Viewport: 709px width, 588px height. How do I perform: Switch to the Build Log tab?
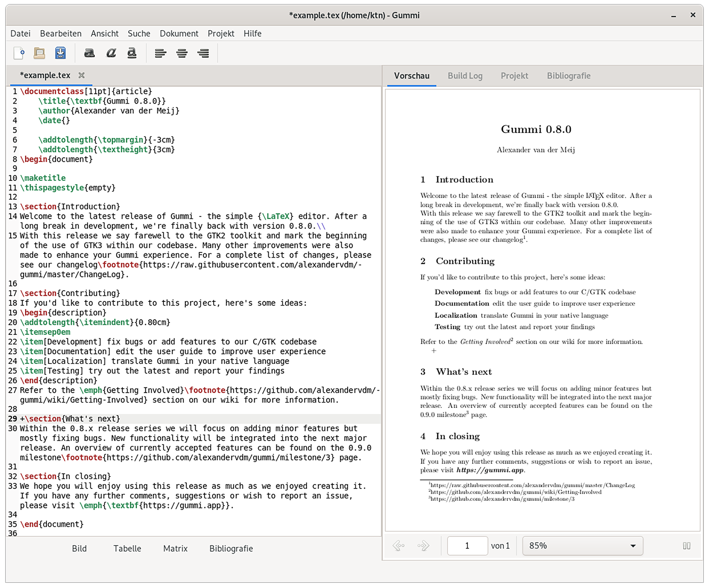(x=465, y=76)
